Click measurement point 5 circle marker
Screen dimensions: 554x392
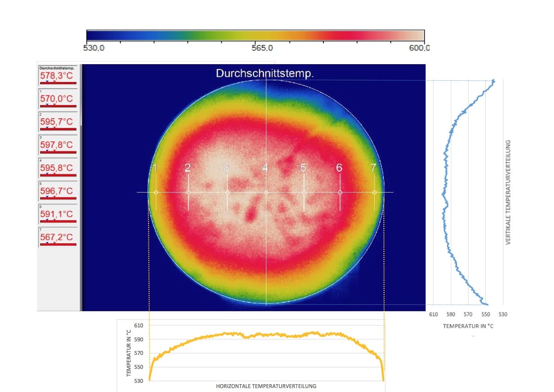304,193
